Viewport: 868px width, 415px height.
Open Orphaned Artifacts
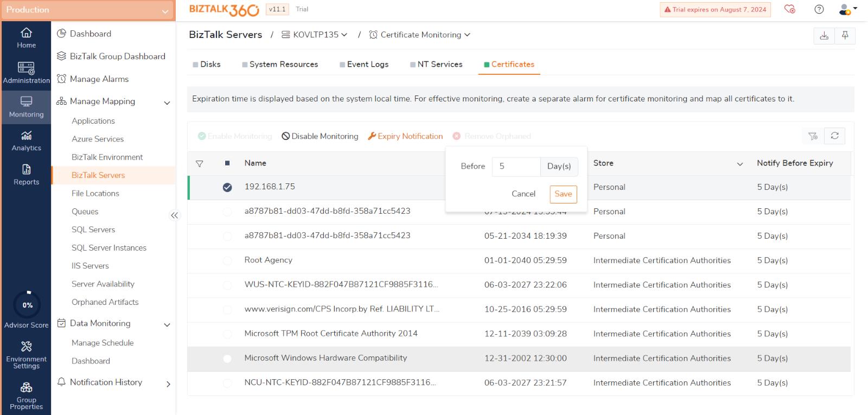[105, 302]
